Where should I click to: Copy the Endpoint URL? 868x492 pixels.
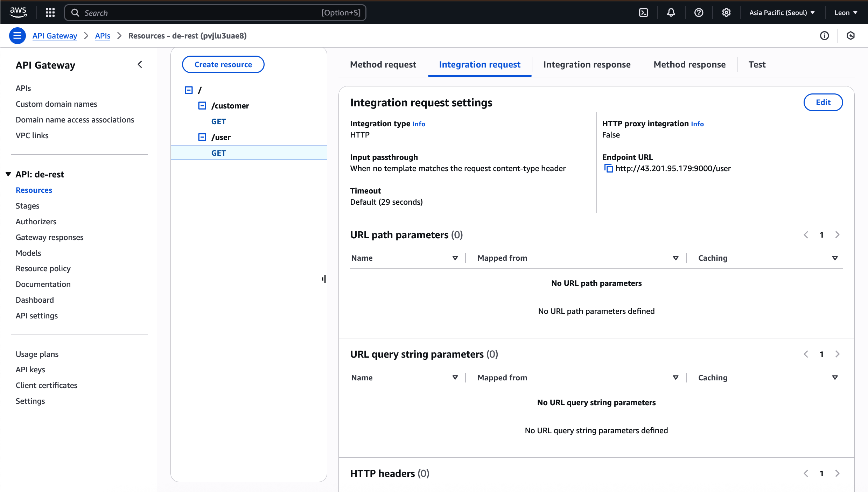609,168
